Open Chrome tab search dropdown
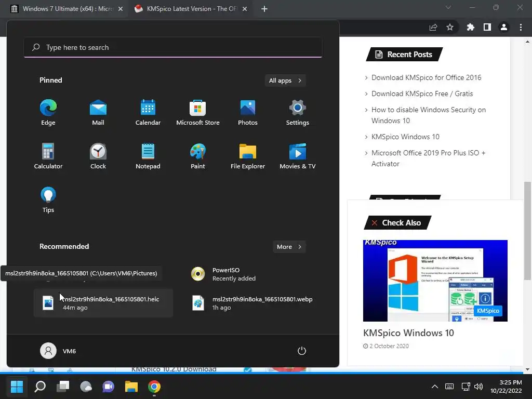Viewport: 532px width, 399px height. (448, 7)
